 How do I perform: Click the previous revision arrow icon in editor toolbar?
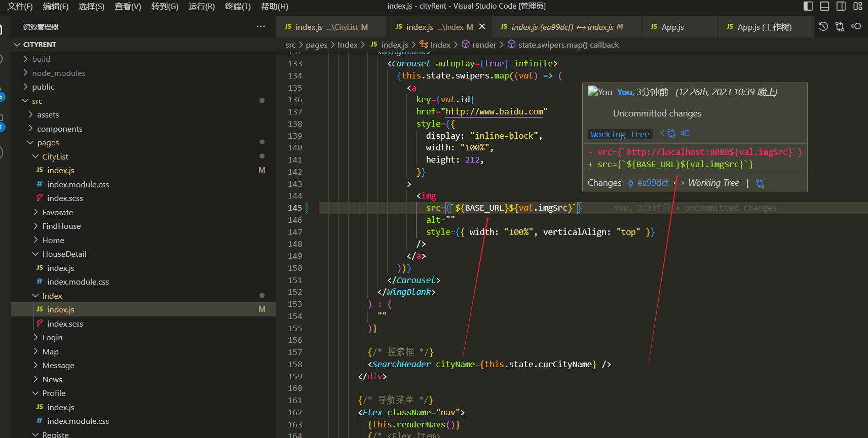(856, 26)
